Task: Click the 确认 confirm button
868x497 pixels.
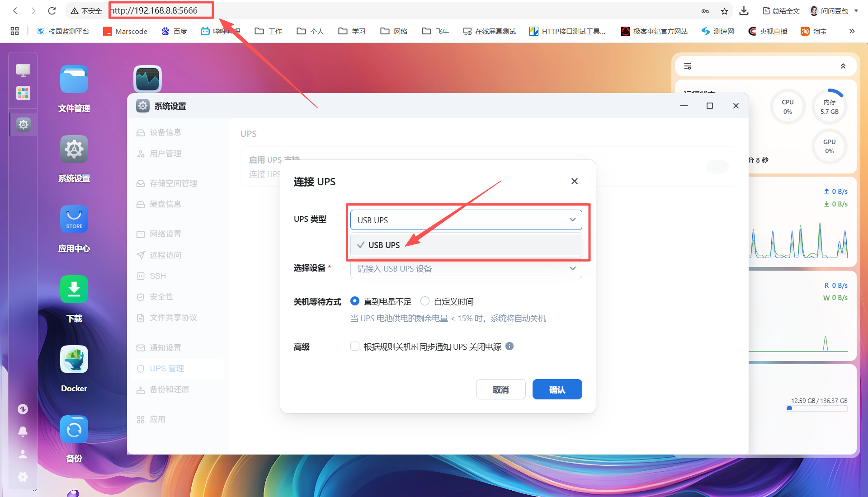Action: [x=557, y=389]
